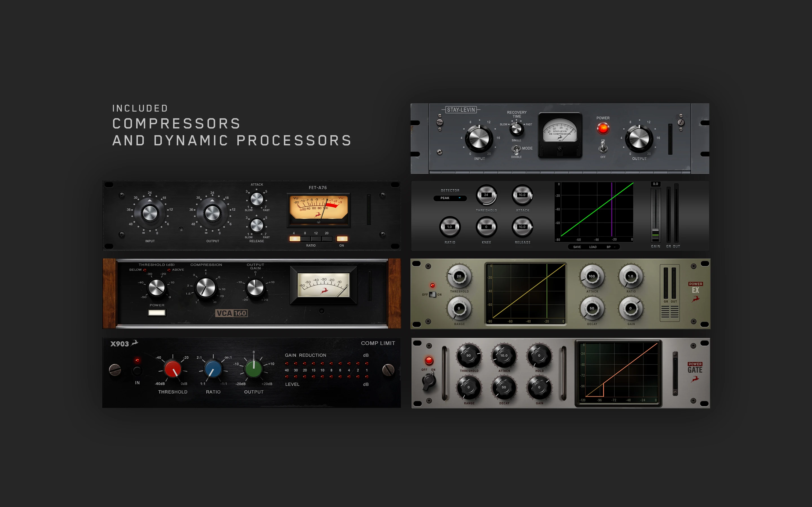
Task: Click the FET-A76 attack knob
Action: tap(257, 199)
